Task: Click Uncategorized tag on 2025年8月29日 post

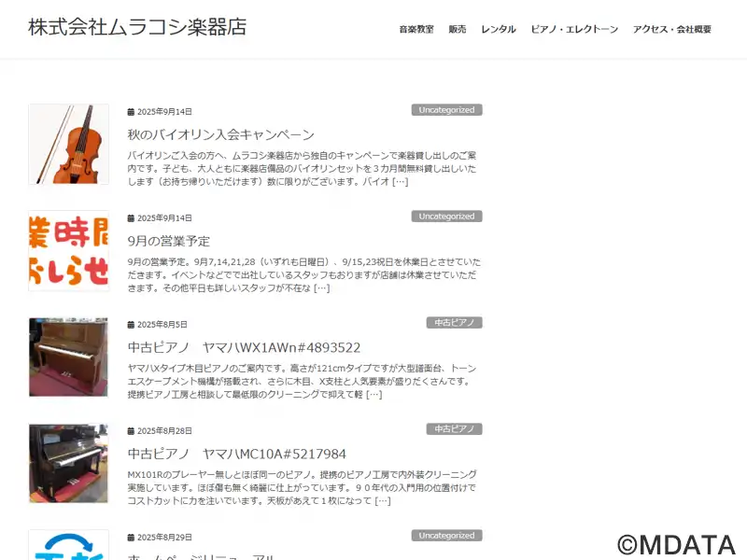Action: (x=447, y=536)
